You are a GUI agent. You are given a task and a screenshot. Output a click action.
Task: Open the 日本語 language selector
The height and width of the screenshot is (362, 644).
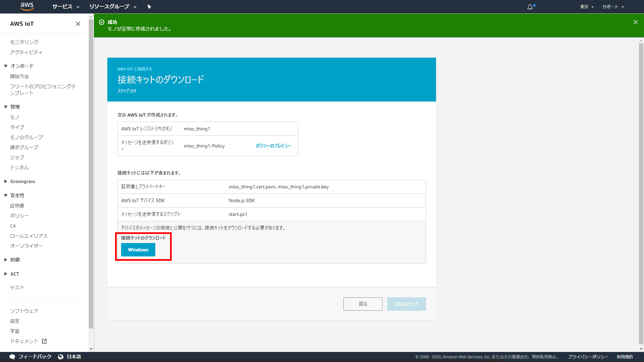[x=70, y=357]
